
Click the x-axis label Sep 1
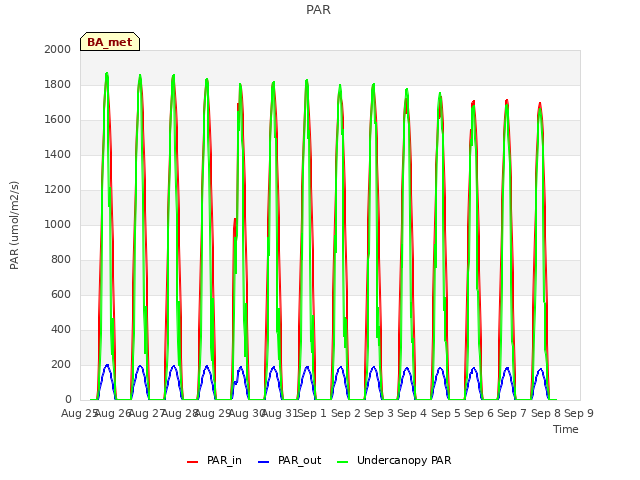[x=312, y=413]
